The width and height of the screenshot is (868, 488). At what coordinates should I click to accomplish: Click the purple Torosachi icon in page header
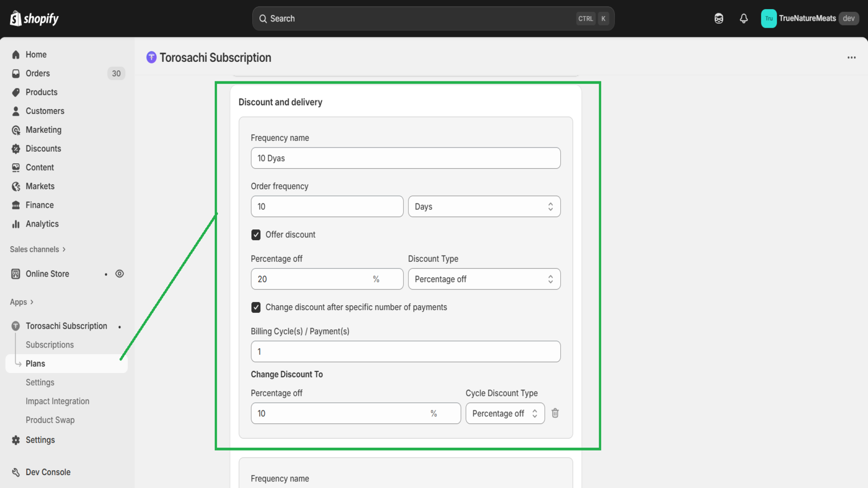click(x=151, y=57)
